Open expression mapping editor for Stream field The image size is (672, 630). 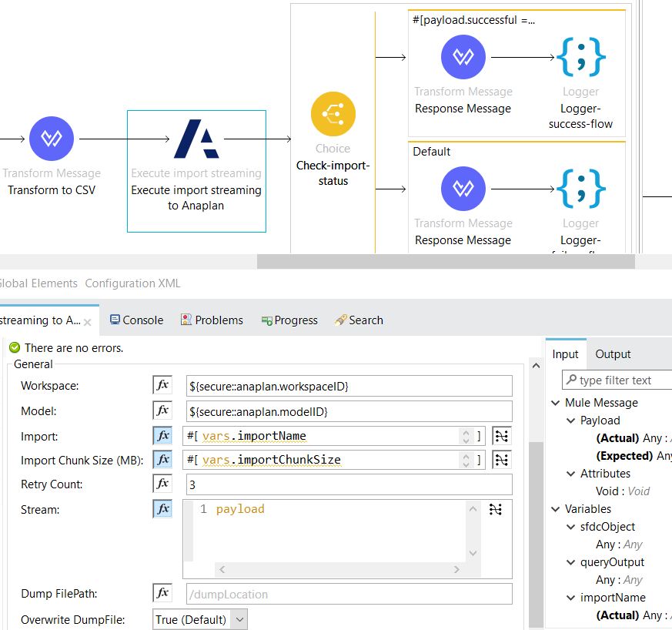click(x=496, y=510)
